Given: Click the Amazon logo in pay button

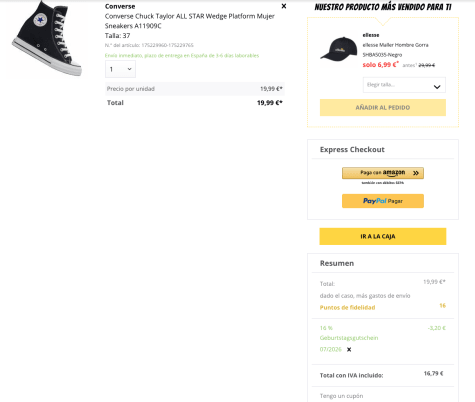Looking at the screenshot, I should tap(394, 173).
